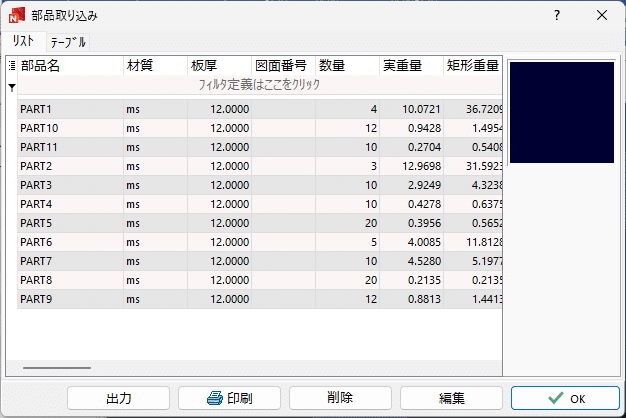Sort by the 矩形重量 column header
This screenshot has width=626, height=418.
[473, 65]
